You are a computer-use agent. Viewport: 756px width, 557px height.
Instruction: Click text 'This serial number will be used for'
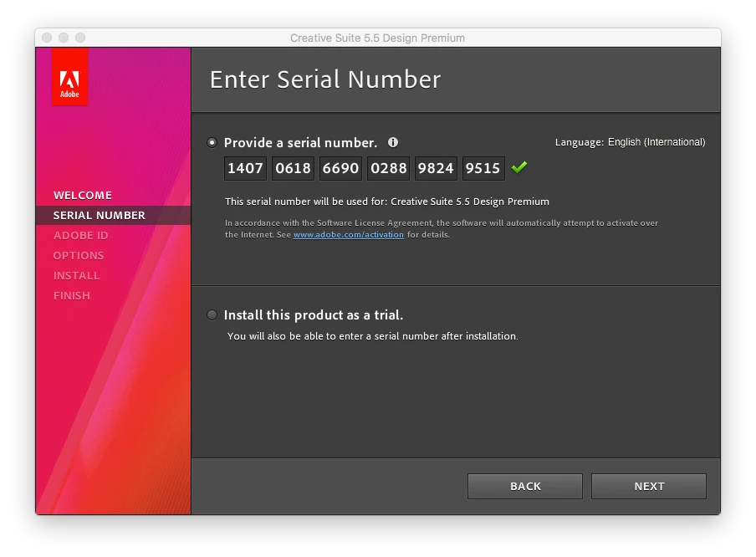pos(306,202)
